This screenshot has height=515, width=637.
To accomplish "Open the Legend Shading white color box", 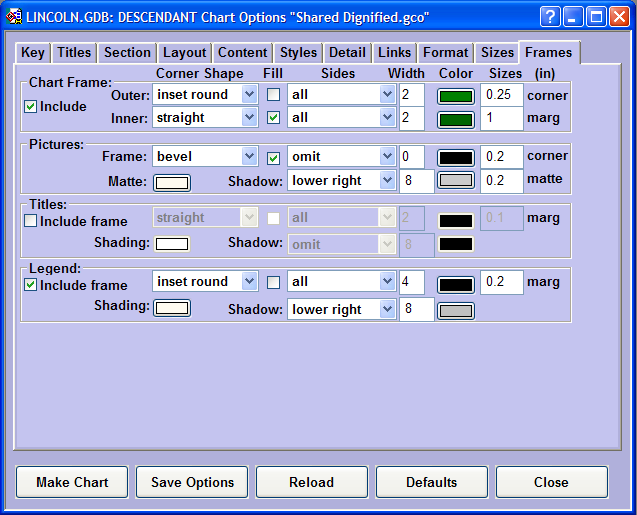I will coord(171,308).
